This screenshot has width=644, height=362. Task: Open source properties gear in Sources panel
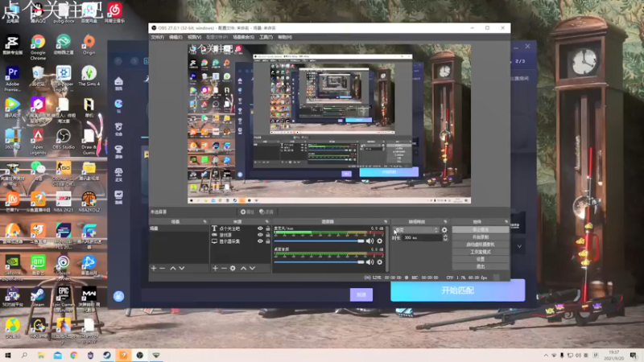(x=233, y=268)
